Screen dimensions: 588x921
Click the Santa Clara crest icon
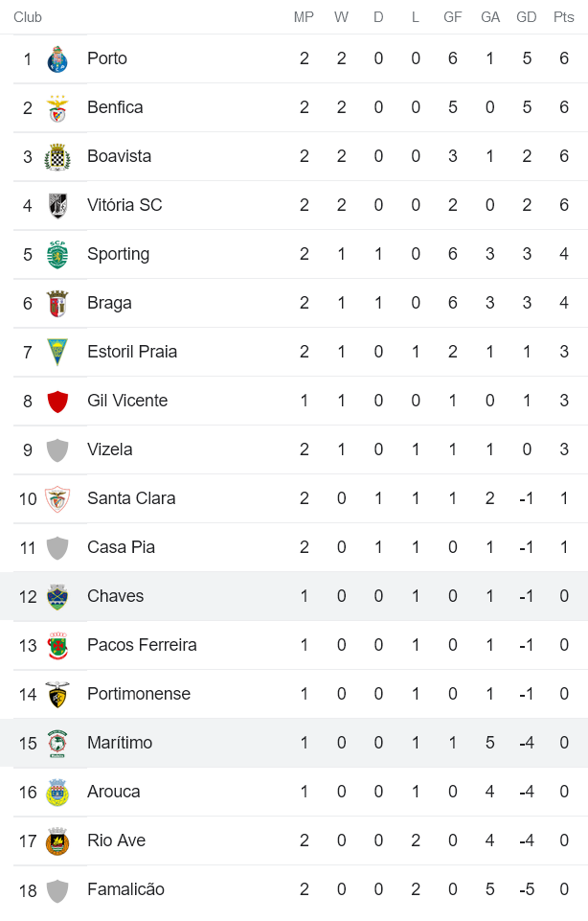pos(57,498)
